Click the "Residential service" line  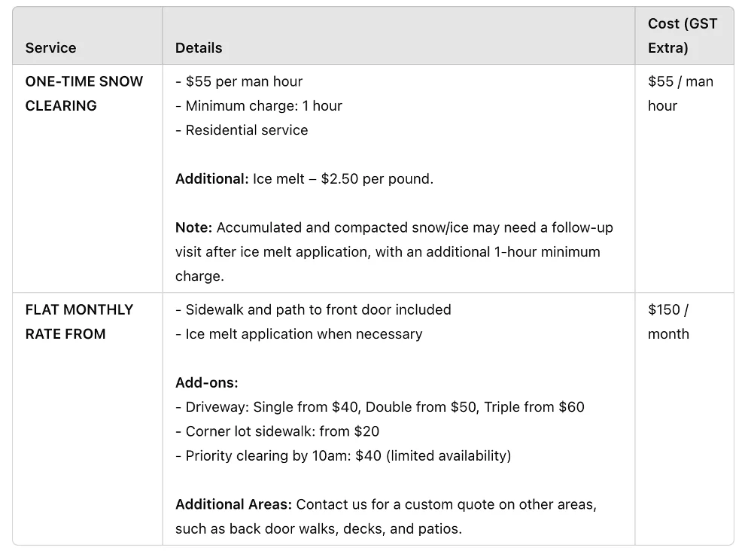(x=242, y=129)
